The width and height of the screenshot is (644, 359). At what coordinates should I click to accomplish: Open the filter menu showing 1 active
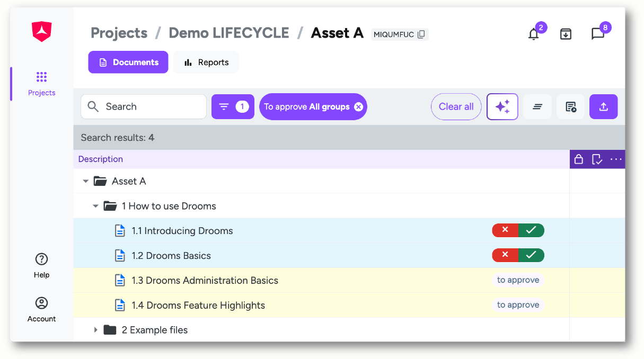coord(233,106)
